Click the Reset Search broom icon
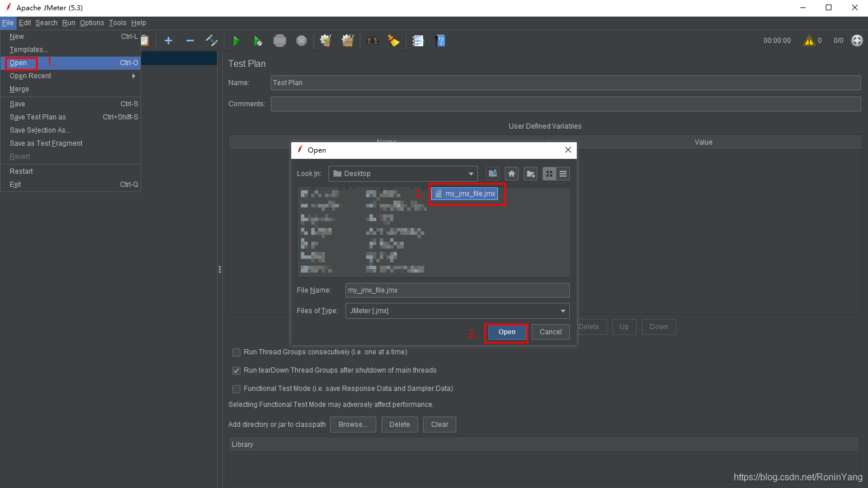This screenshot has width=868, height=488. [394, 41]
